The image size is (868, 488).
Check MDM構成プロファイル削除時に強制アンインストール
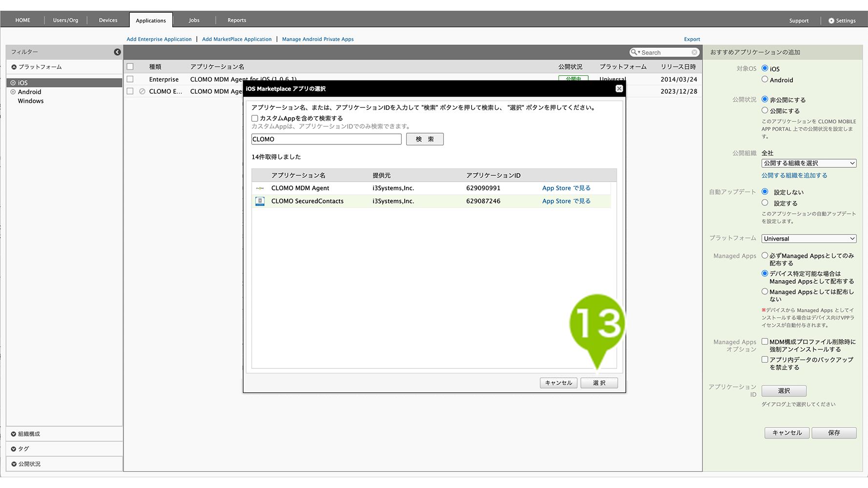coord(765,342)
